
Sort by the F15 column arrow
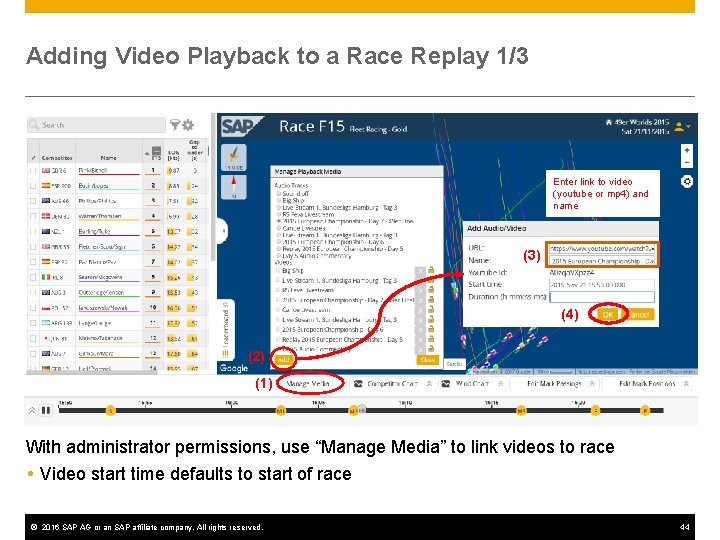(x=147, y=153)
